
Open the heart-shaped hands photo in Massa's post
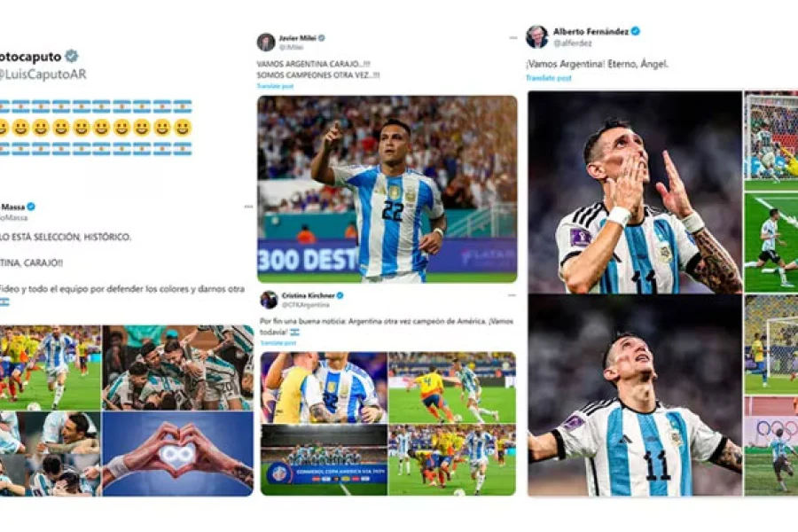pyautogui.click(x=177, y=454)
